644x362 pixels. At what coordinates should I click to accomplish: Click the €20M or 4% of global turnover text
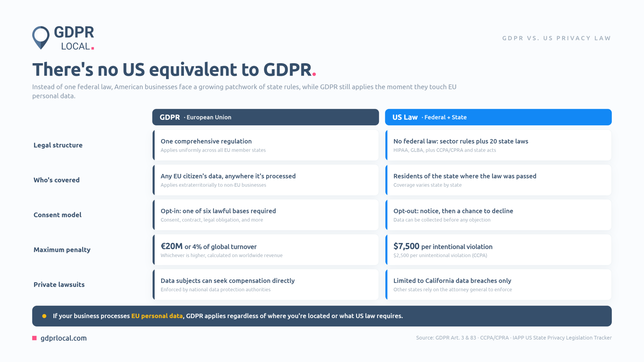click(x=208, y=246)
